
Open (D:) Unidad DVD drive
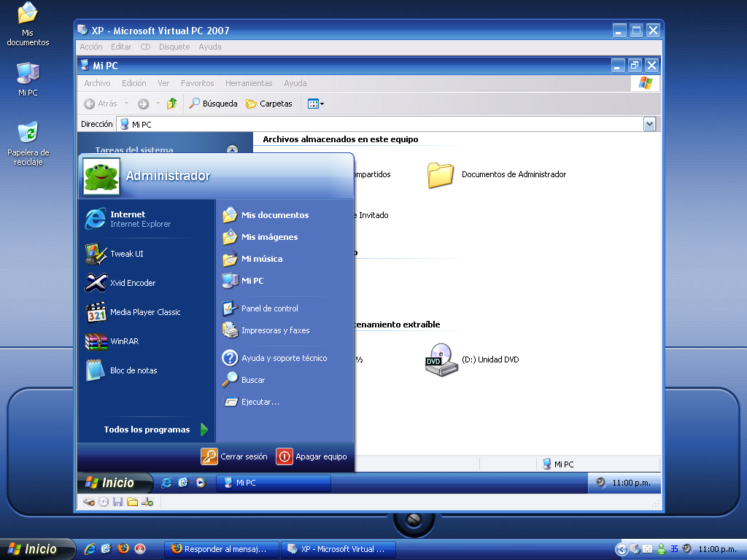tap(472, 360)
